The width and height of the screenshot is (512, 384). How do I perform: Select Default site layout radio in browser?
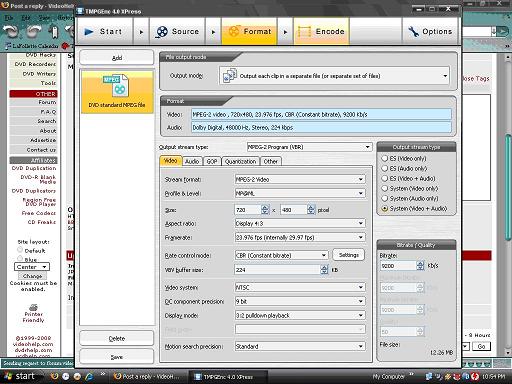20,250
